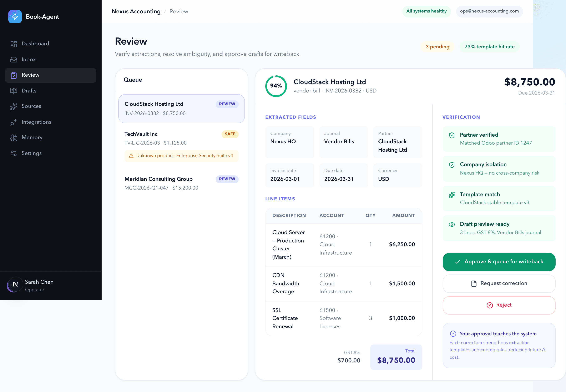Open the Sources panel
This screenshot has width=566, height=392.
coord(31,106)
